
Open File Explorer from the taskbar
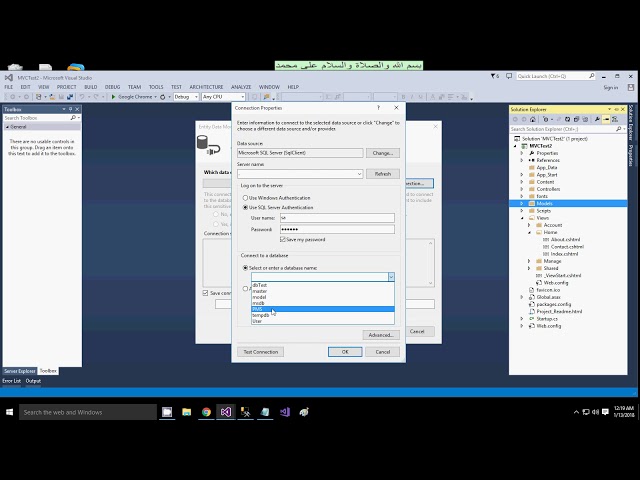[x=187, y=412]
